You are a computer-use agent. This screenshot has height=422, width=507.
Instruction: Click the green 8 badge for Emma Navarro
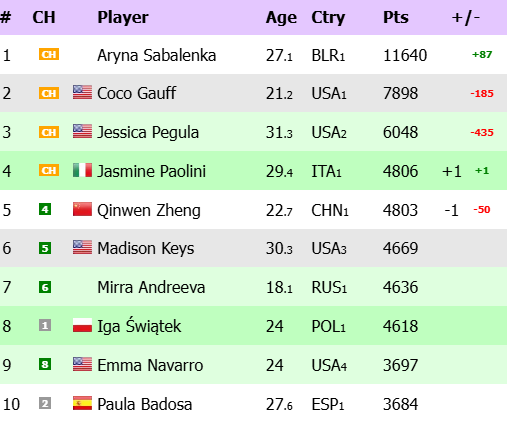[x=45, y=364]
